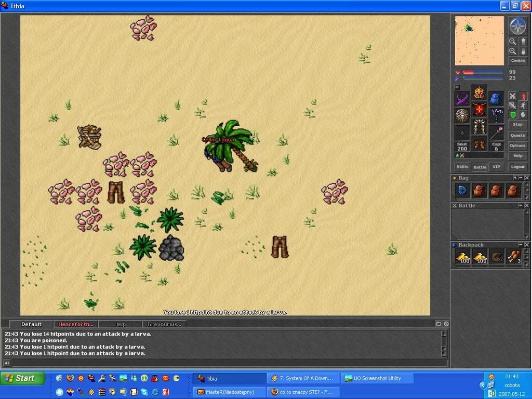Toggle the VIP list window
The height and width of the screenshot is (399, 532).
point(496,167)
